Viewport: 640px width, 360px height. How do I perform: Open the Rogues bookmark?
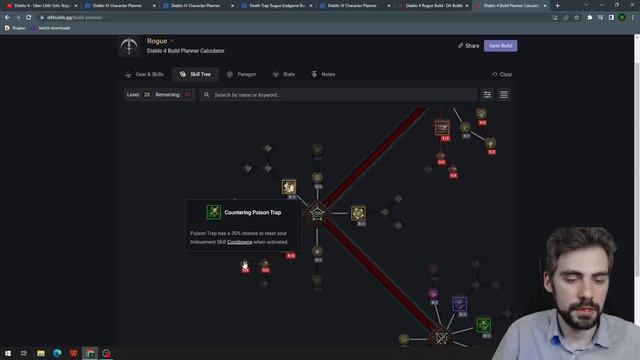tap(15, 28)
